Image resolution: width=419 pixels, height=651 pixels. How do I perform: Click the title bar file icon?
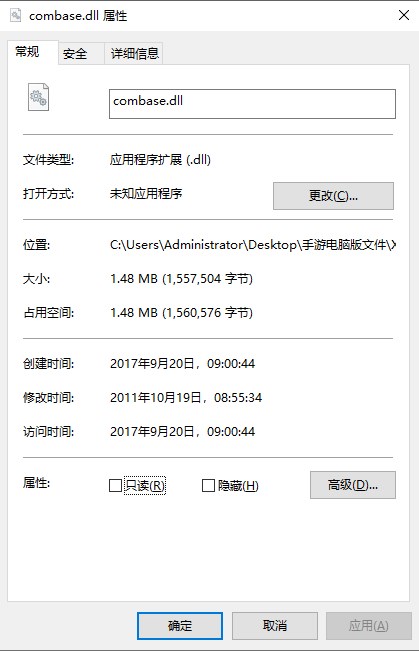(16, 16)
